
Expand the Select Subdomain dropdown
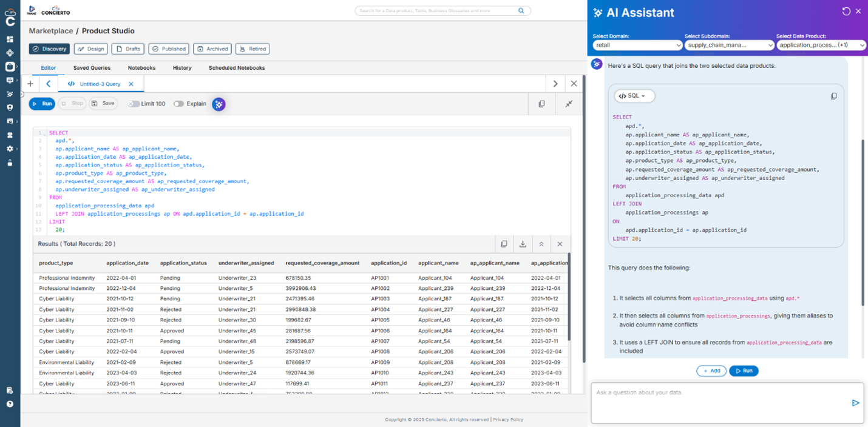(x=729, y=45)
